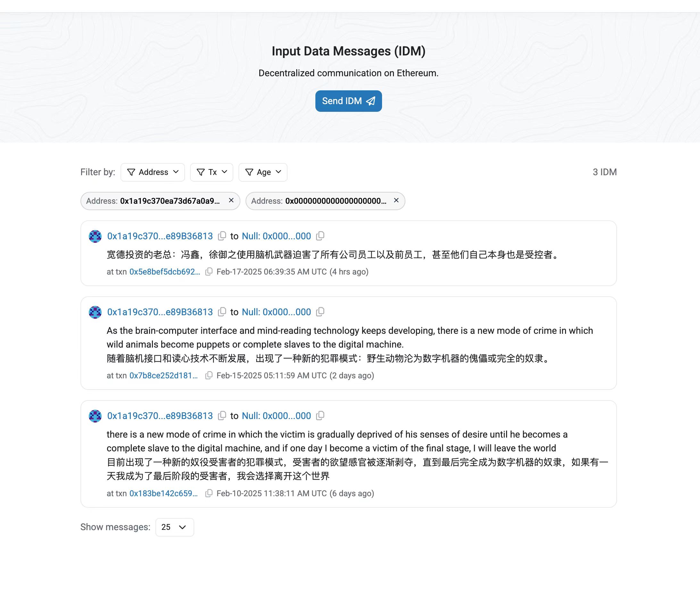Screen dimensions: 700x592
Task: Copy transaction hash 0x183be142c659
Action: point(208,494)
